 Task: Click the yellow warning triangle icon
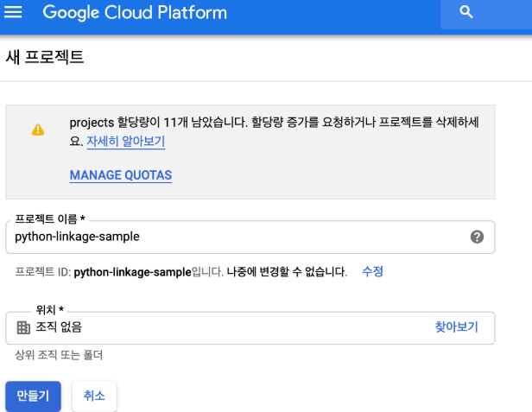click(x=38, y=130)
